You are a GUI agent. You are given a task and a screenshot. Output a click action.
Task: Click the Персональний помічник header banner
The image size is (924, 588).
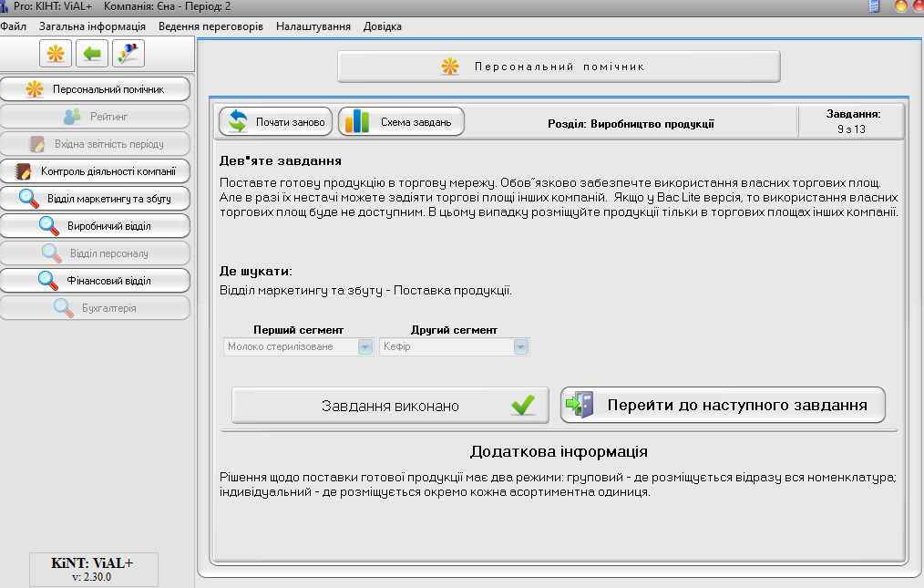559,67
